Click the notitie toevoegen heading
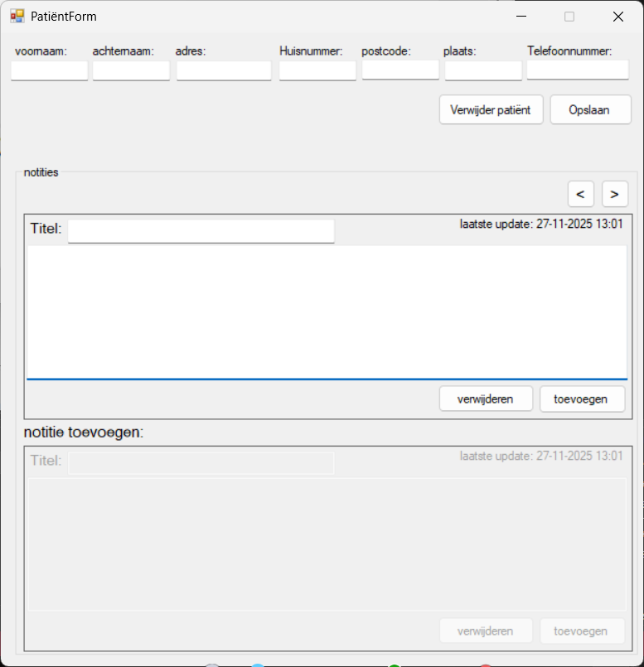This screenshot has width=644, height=667. pyautogui.click(x=84, y=432)
